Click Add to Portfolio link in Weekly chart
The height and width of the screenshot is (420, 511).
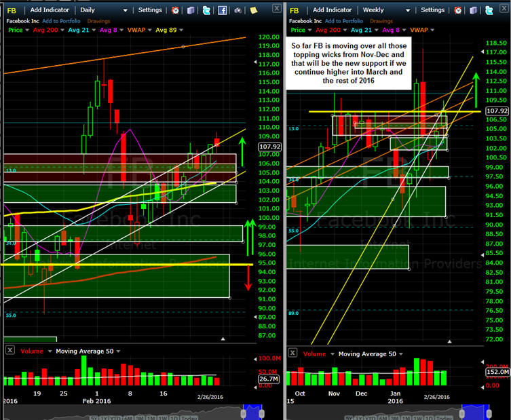[x=344, y=21]
